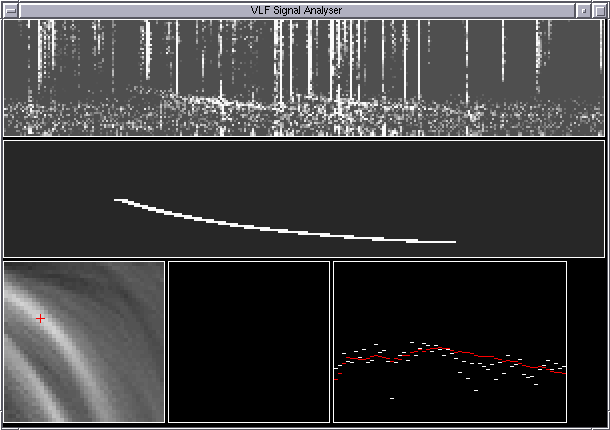
Task: Click the maximize button in title bar
Action: click(x=599, y=9)
